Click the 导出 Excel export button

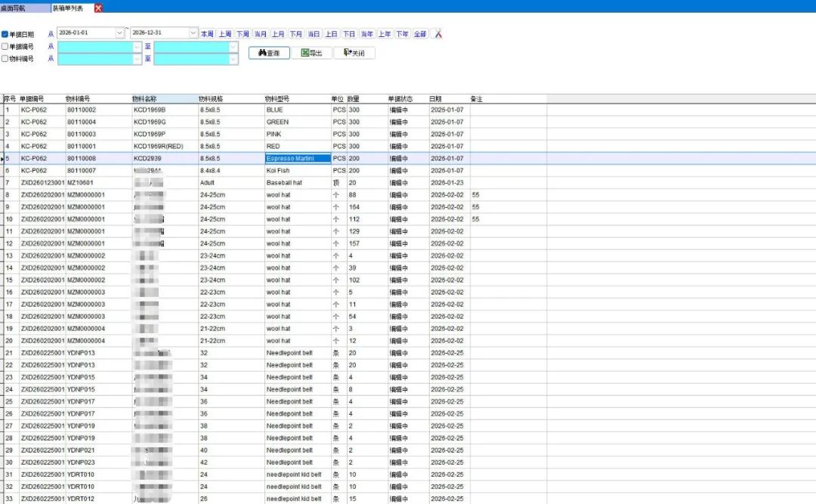point(312,53)
